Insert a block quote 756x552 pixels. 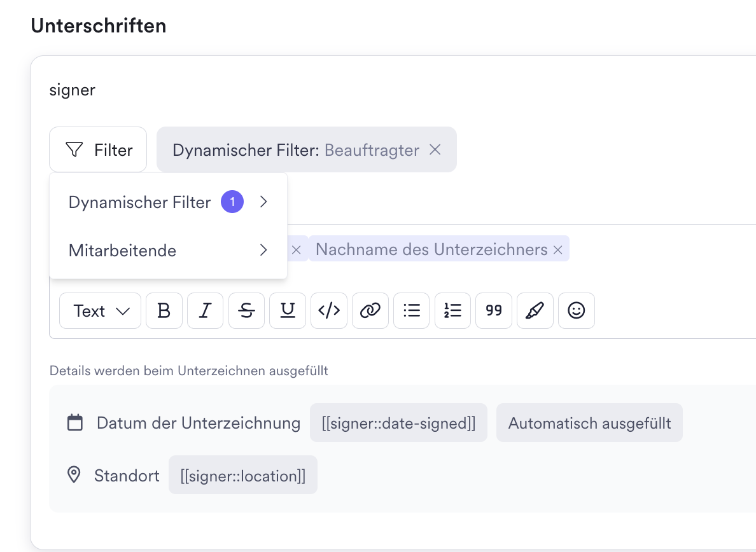[494, 311]
